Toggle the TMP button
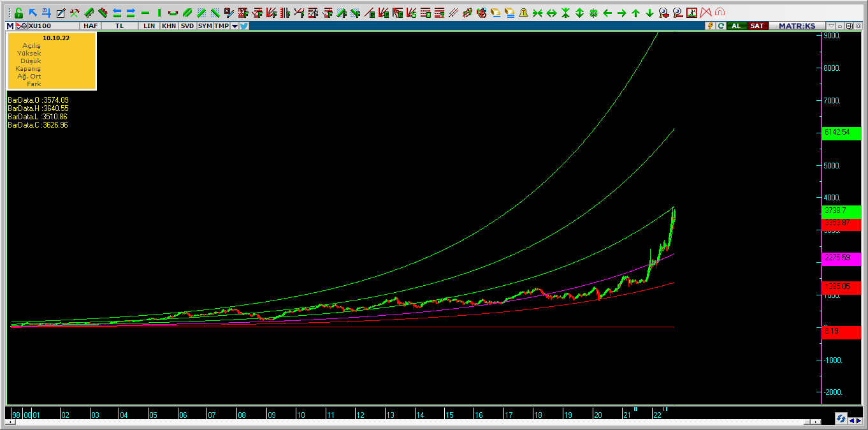Screen dimensions: 868x430 (x=221, y=26)
